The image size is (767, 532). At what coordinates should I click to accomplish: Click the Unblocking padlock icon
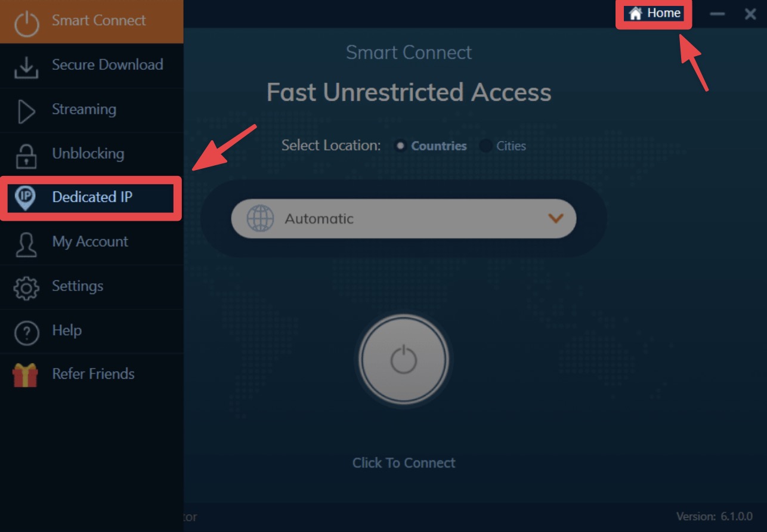(x=26, y=155)
